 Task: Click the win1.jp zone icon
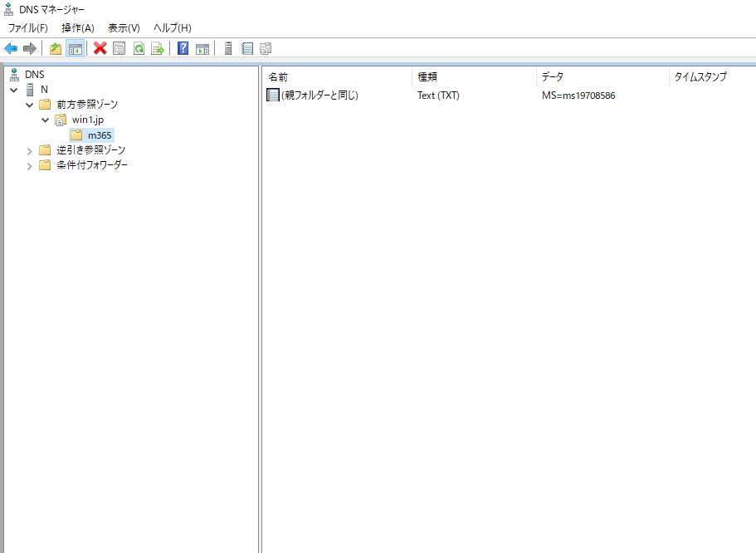tap(61, 120)
